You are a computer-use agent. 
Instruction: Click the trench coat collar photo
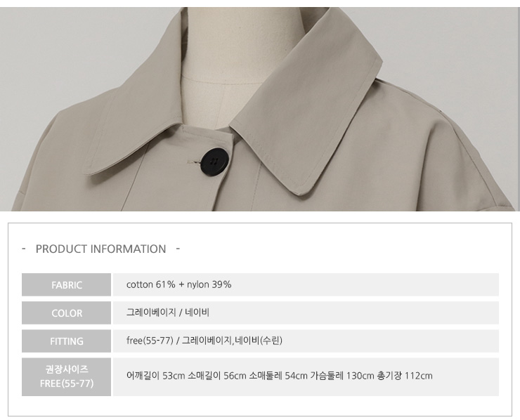(x=260, y=109)
